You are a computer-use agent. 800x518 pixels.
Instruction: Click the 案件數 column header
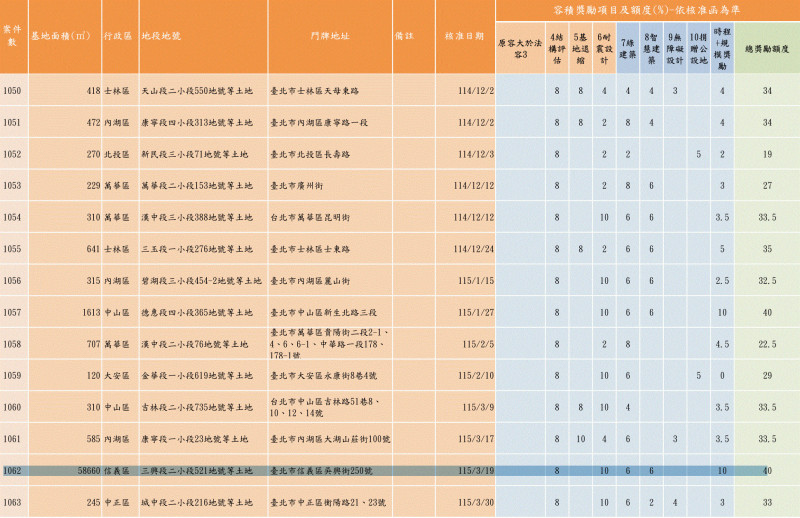(12, 36)
